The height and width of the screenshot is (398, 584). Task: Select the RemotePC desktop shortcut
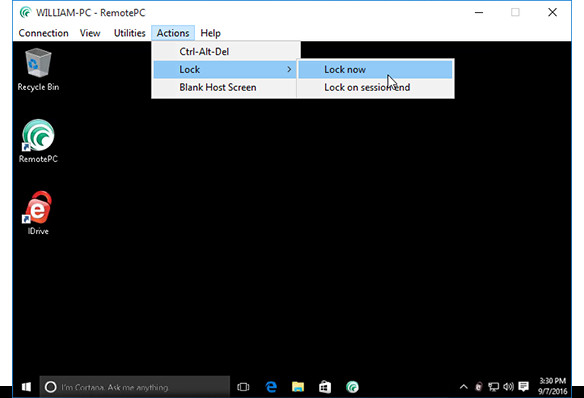coord(38,141)
